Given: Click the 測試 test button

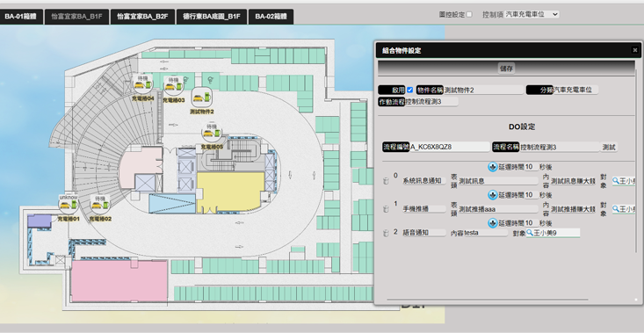Looking at the screenshot, I should click(x=609, y=147).
